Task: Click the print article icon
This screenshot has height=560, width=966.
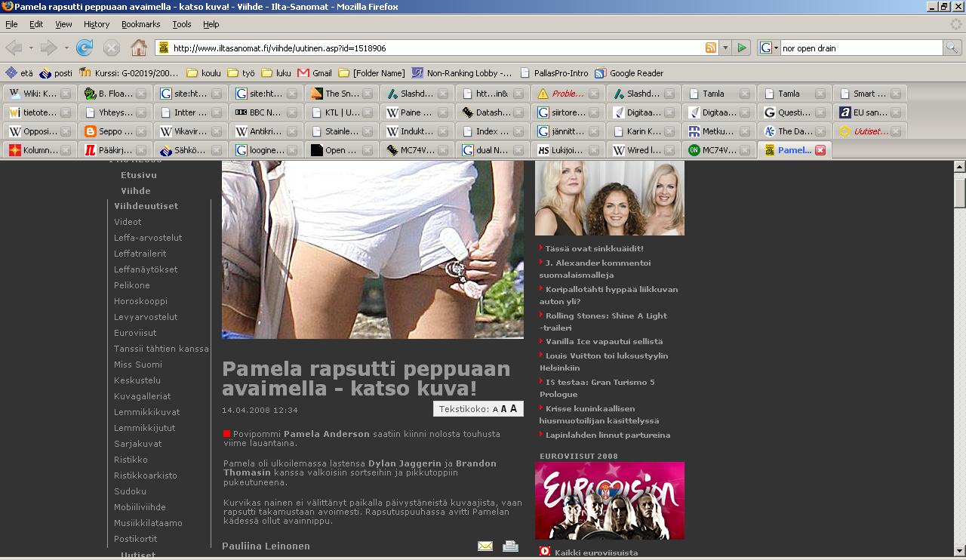Action: pos(511,546)
